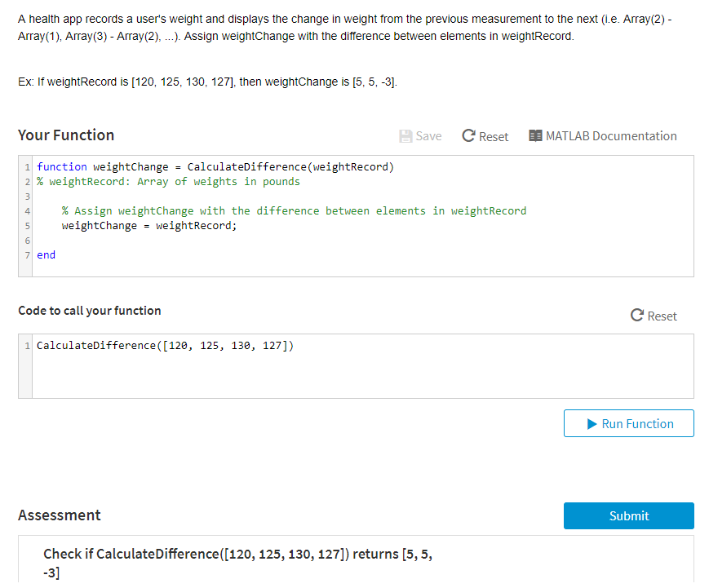Click line number 3 in the editor gutter
This screenshot has width=709, height=588.
pos(27,196)
